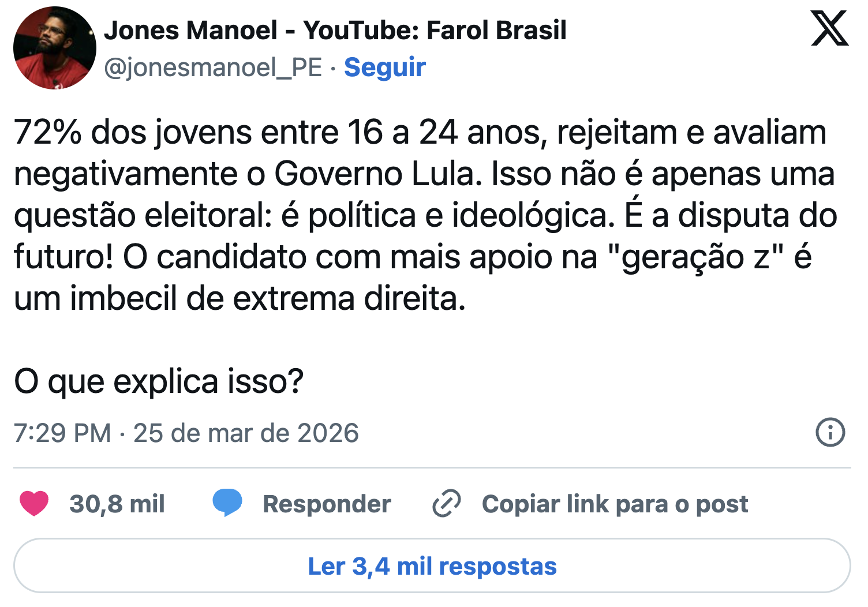Click the display name Jones Manoel

coord(190,30)
